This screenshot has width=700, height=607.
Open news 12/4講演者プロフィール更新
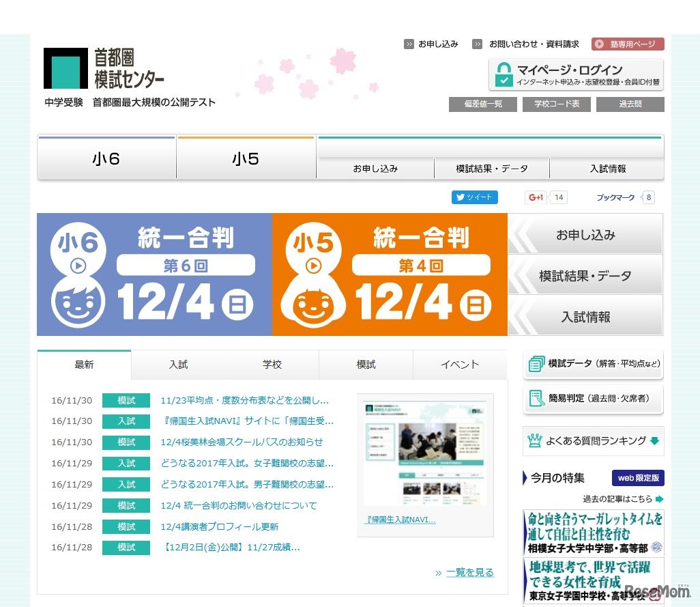(220, 526)
